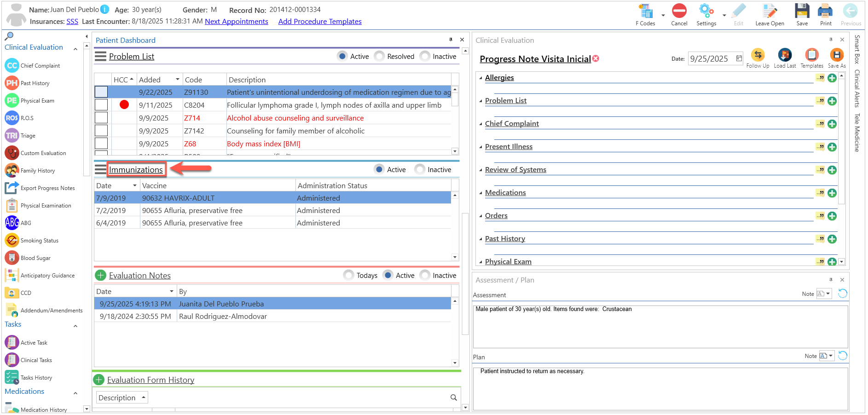This screenshot has width=868, height=415.
Task: Open Anticipatory Guidance sidebar item
Action: 40,276
